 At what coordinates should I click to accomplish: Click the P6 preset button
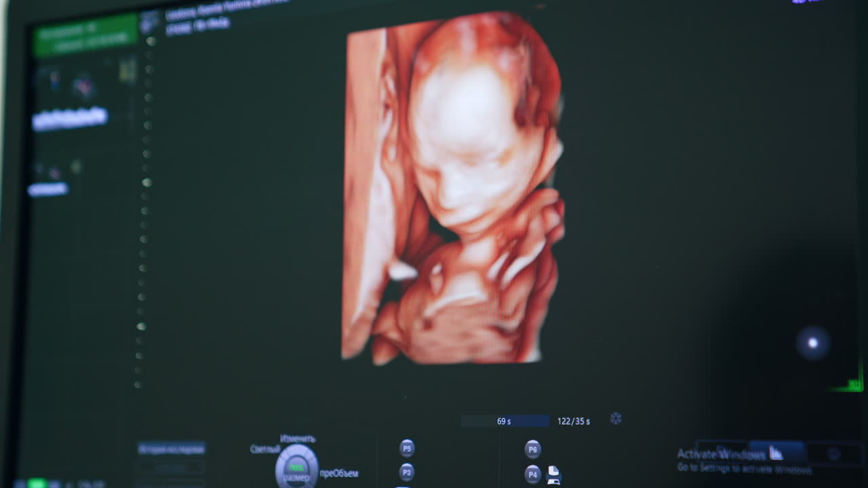533,450
